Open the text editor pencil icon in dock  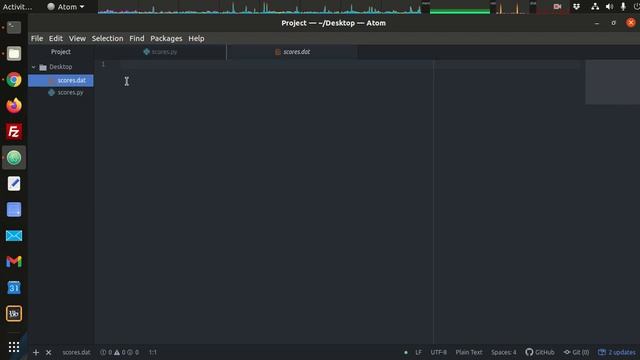click(x=14, y=184)
